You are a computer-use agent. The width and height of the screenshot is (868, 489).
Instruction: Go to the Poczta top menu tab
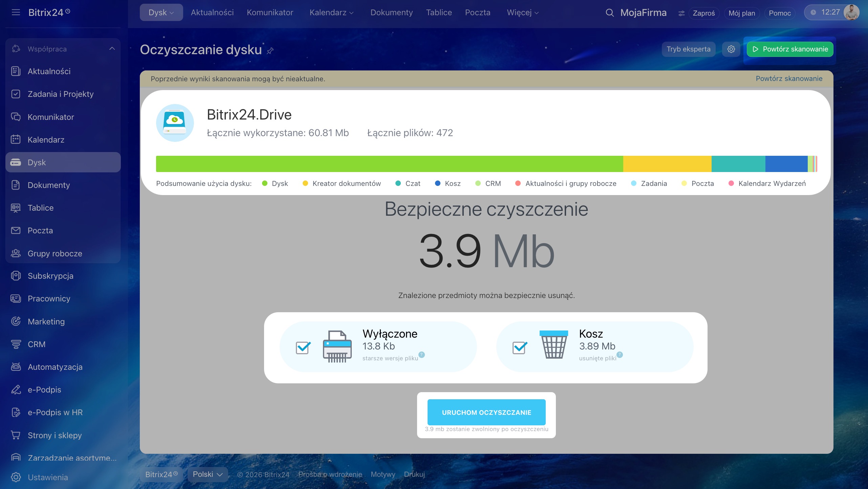(477, 13)
